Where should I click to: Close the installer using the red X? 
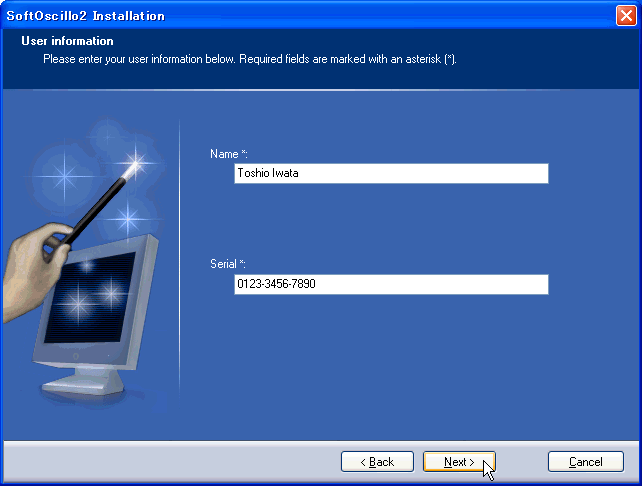(x=626, y=16)
